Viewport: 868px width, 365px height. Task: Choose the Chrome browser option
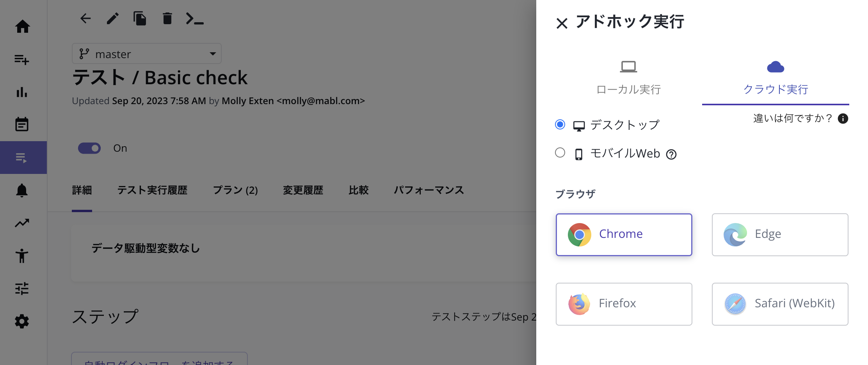624,234
